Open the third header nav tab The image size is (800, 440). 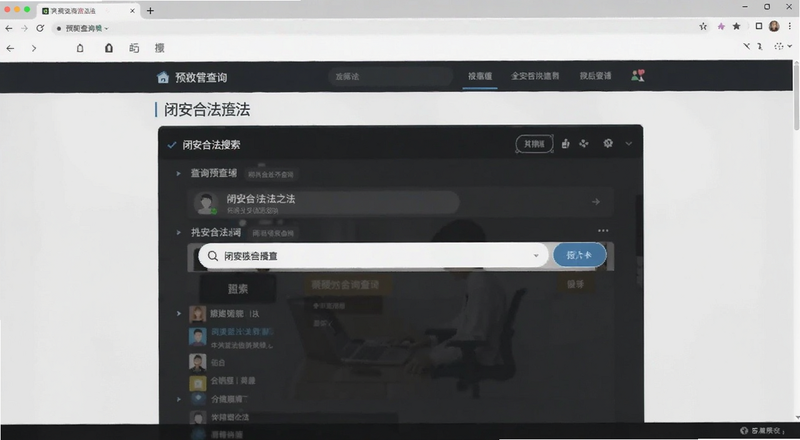tap(595, 76)
